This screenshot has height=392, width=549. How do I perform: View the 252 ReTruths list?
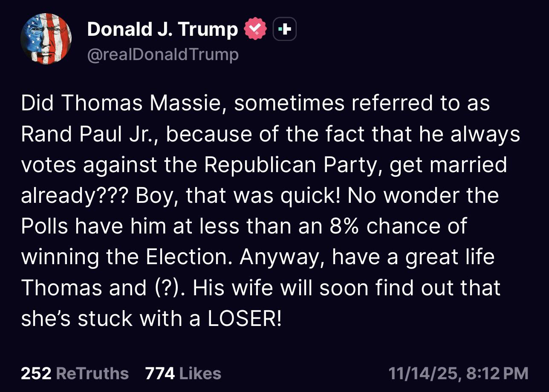(x=75, y=373)
